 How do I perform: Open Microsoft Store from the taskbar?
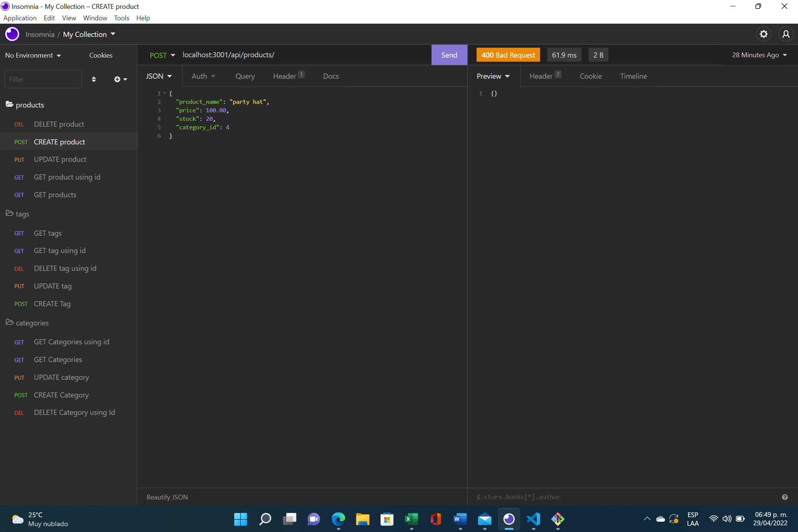tap(387, 519)
